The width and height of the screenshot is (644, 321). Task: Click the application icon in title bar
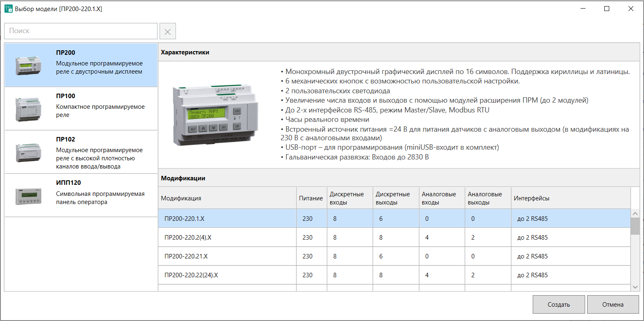click(x=8, y=9)
